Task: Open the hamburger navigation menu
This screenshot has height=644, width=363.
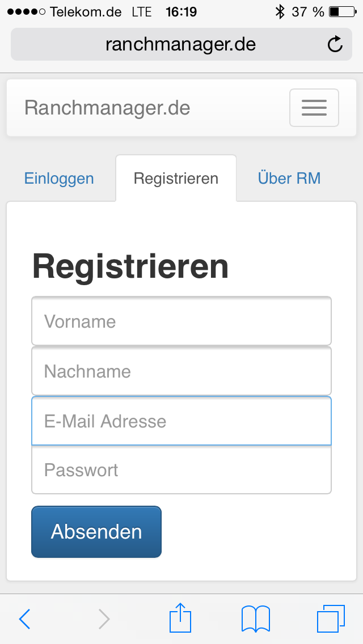Action: coord(314,108)
